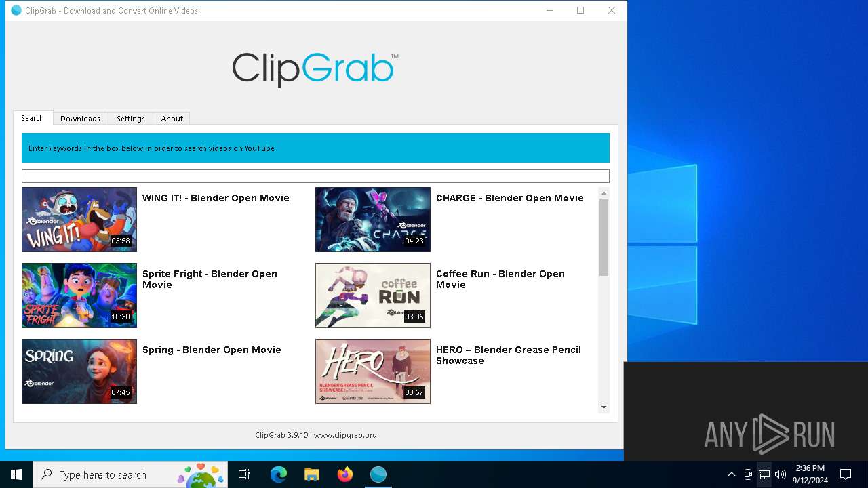Open the WING IT! video thumbnail
868x488 pixels.
79,220
